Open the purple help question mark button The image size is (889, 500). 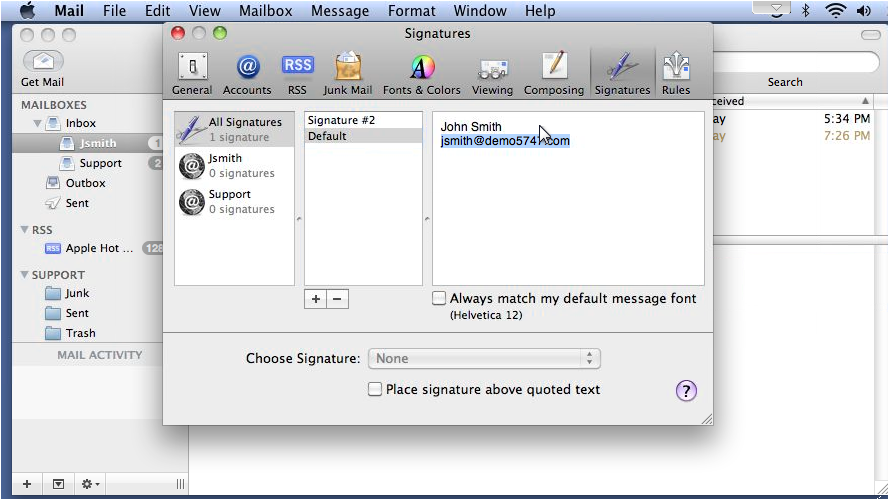686,391
